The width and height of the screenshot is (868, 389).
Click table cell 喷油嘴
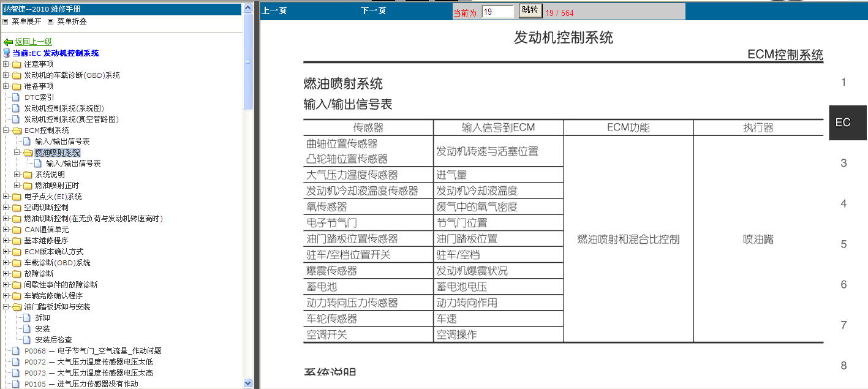click(x=758, y=240)
